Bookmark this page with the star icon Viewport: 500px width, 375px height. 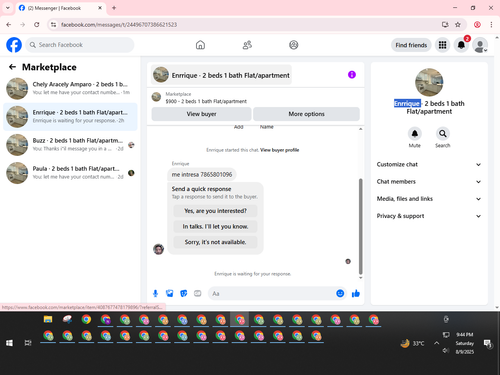point(458,24)
